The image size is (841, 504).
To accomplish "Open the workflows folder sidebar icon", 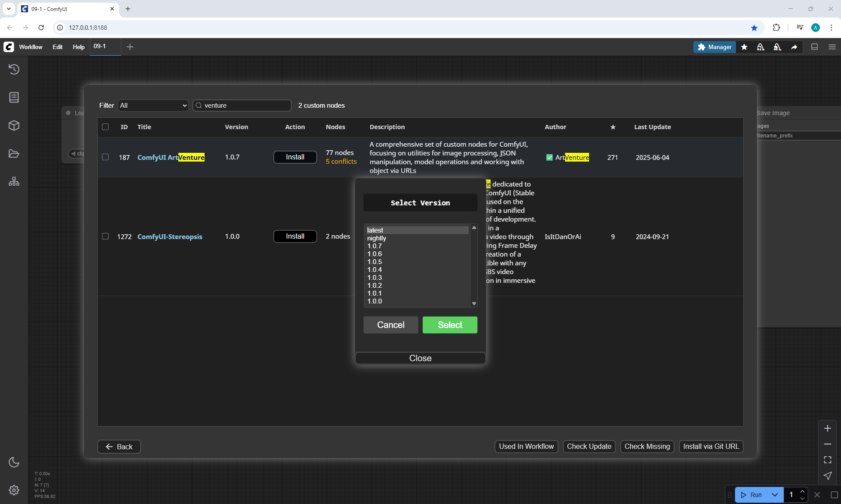I will [x=14, y=154].
